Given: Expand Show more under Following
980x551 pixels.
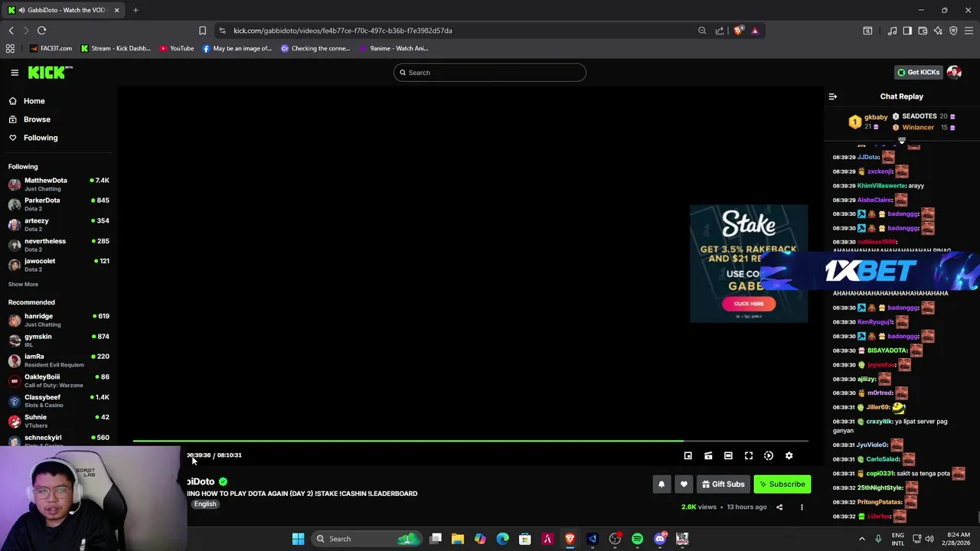Looking at the screenshot, I should click(23, 284).
